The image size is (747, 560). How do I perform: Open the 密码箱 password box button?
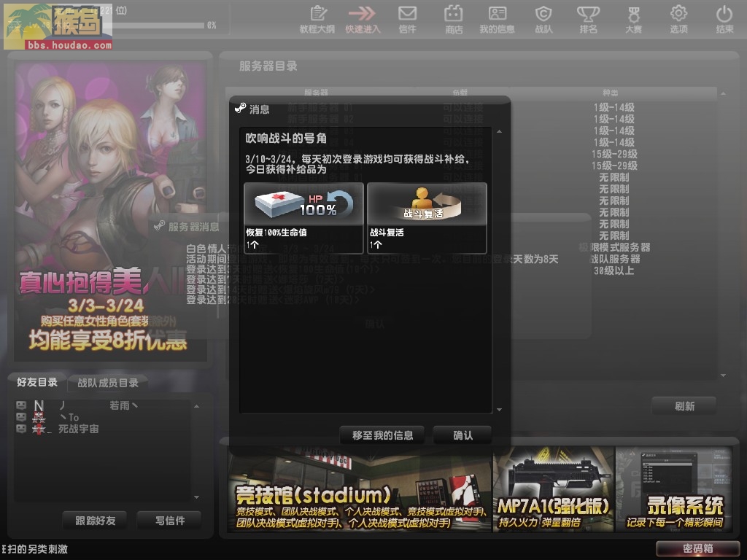(x=698, y=548)
